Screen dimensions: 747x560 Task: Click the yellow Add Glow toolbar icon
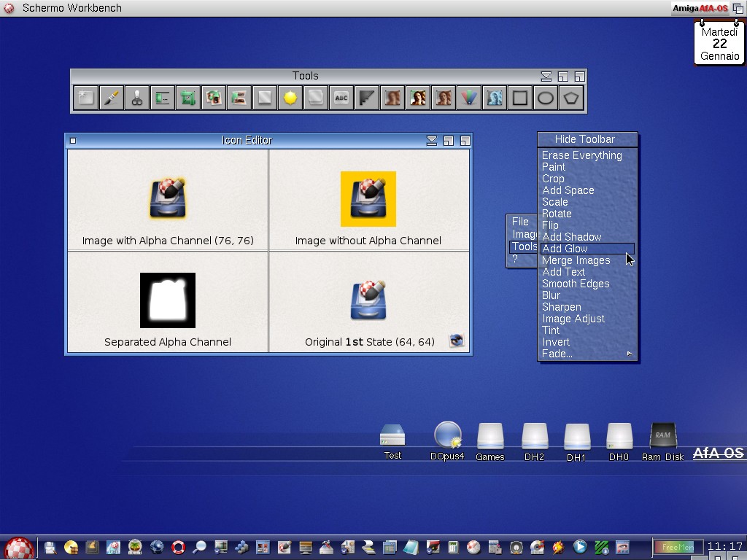(x=290, y=98)
